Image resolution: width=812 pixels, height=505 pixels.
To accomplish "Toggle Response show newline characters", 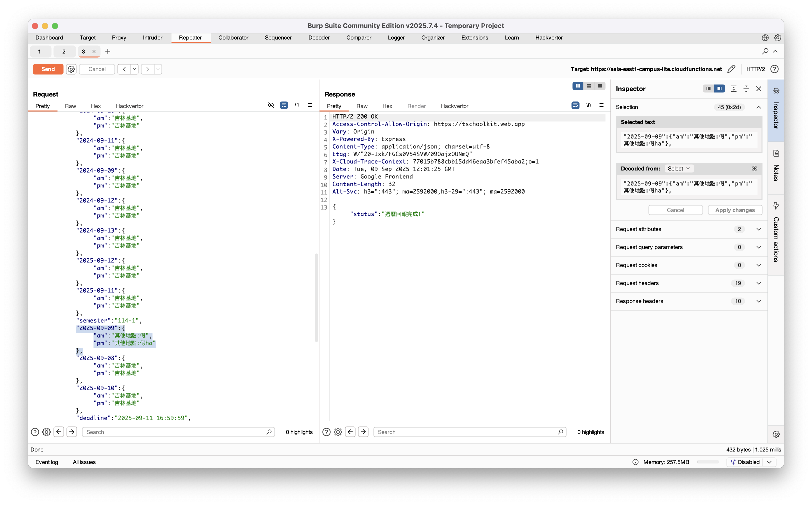I will tap(588, 105).
